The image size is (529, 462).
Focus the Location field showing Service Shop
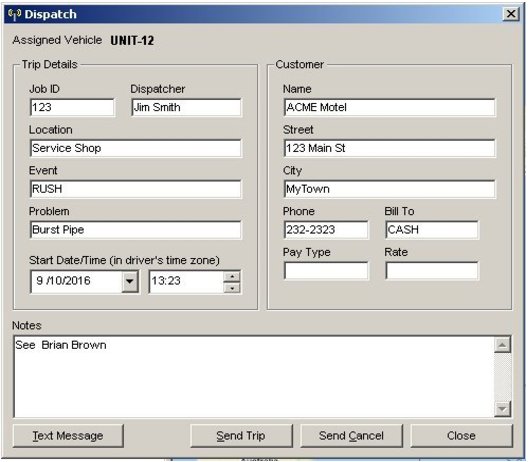pyautogui.click(x=136, y=148)
